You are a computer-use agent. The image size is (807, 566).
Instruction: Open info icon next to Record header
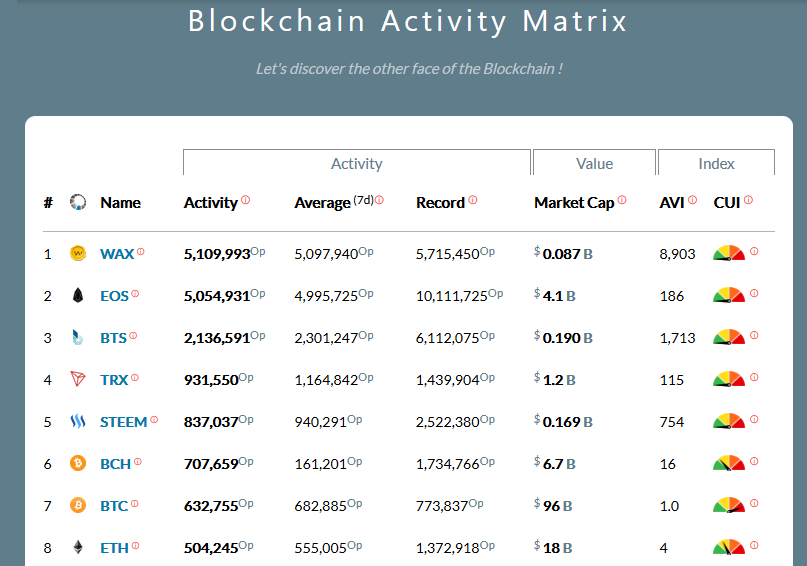tap(472, 200)
